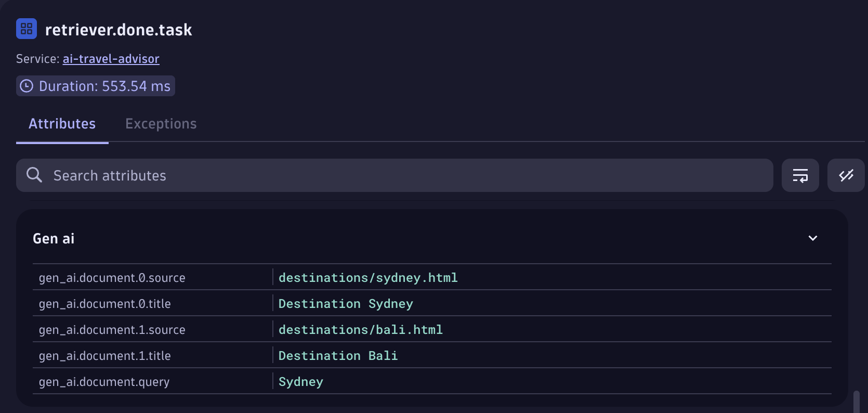Toggle the word wrap button
868x413 pixels.
point(800,175)
